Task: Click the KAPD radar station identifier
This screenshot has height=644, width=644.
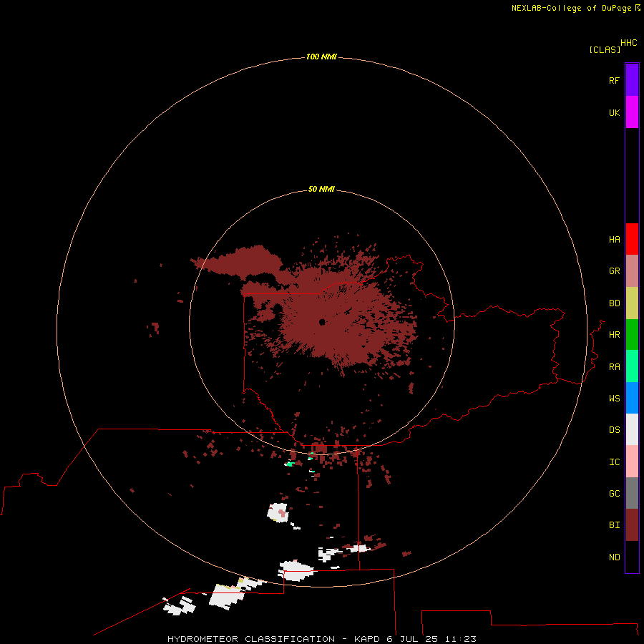Action: [367, 639]
